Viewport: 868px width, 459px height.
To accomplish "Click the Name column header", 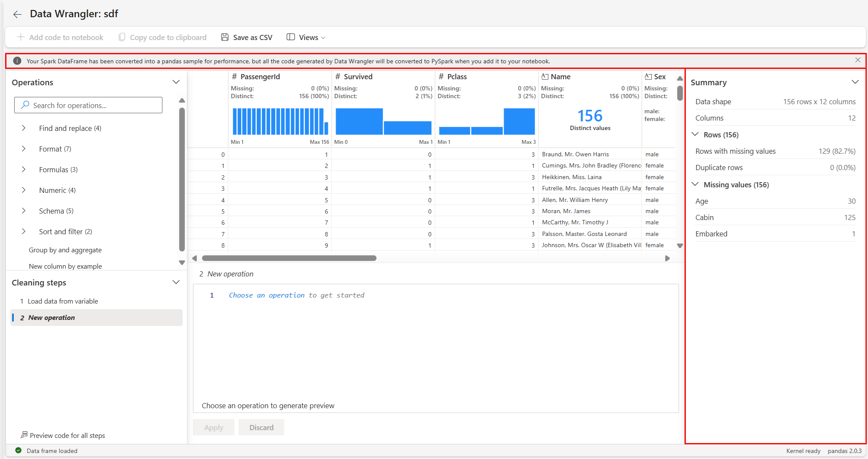I will click(x=560, y=76).
